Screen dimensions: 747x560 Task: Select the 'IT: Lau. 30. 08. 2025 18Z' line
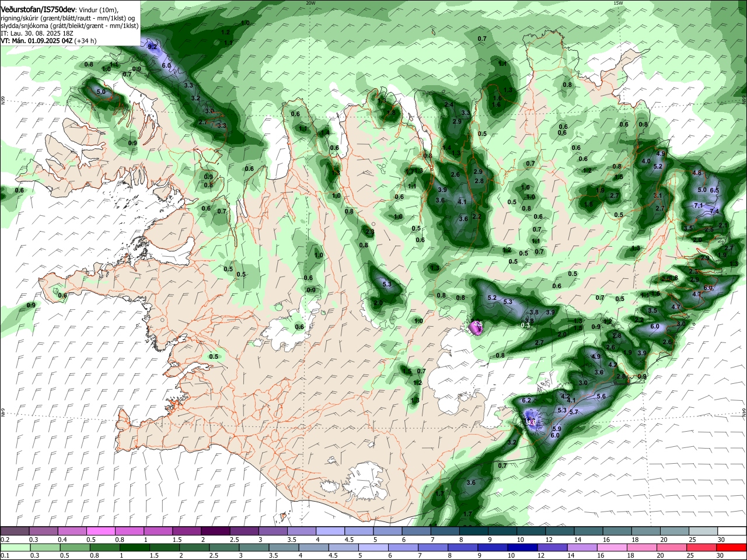37,33
